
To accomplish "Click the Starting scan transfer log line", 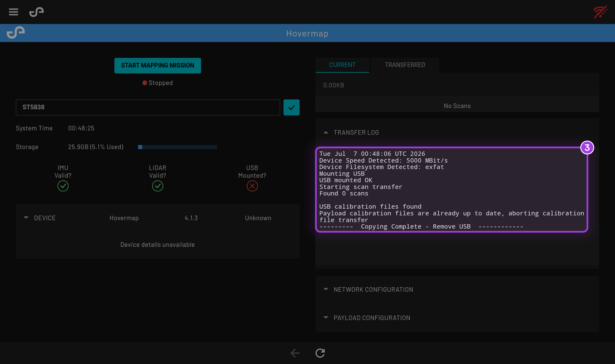I will click(x=361, y=187).
